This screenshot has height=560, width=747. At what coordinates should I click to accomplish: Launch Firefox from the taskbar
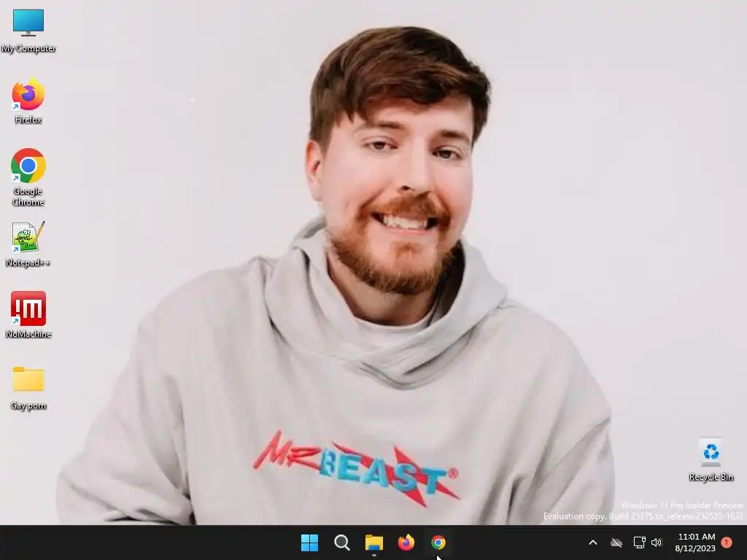[406, 542]
